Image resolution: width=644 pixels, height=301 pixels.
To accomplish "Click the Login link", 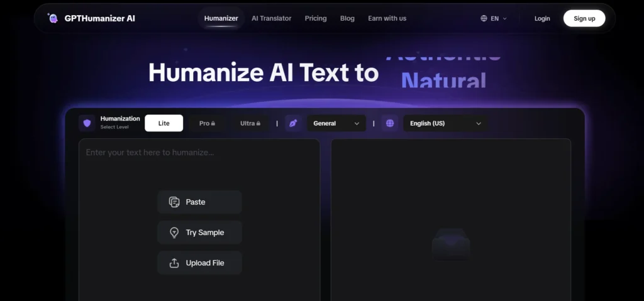I will click(x=542, y=18).
